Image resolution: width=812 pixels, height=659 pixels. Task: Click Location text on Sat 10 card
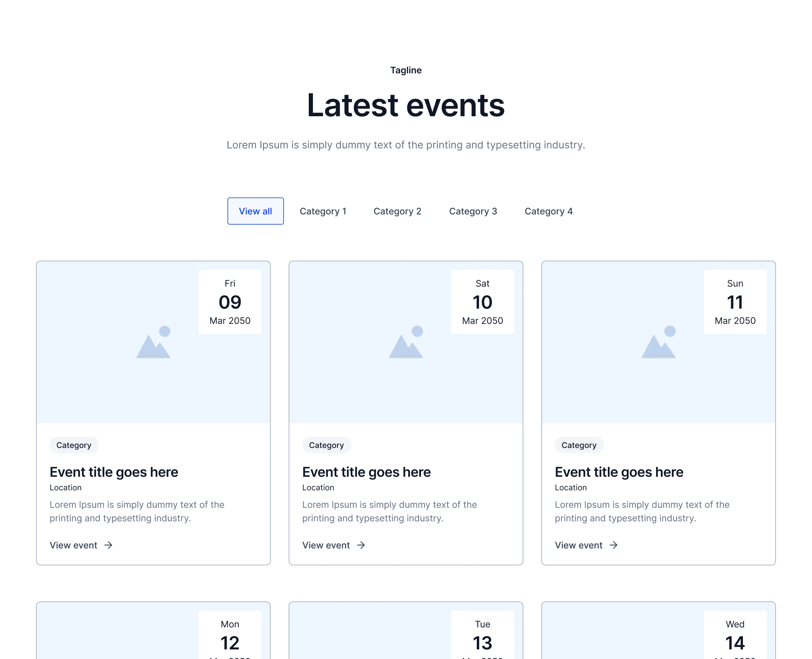[318, 487]
